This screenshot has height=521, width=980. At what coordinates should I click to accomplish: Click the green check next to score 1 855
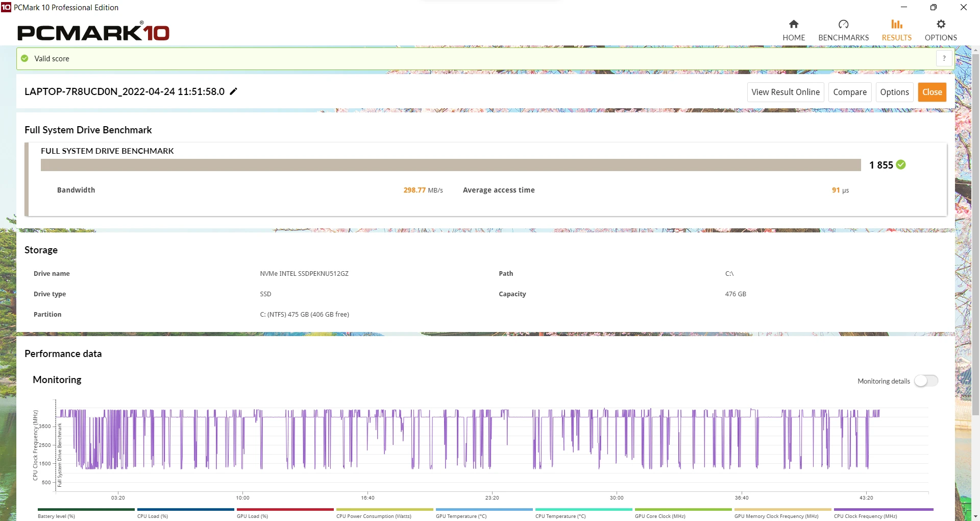tap(901, 164)
